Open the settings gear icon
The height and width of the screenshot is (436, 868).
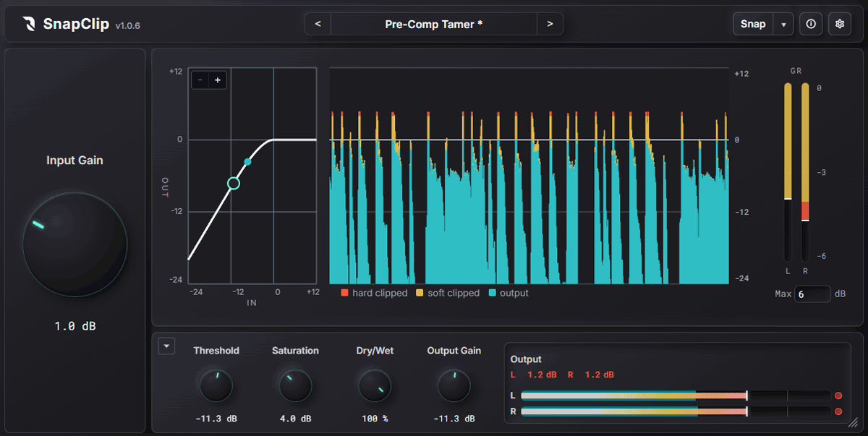(840, 24)
